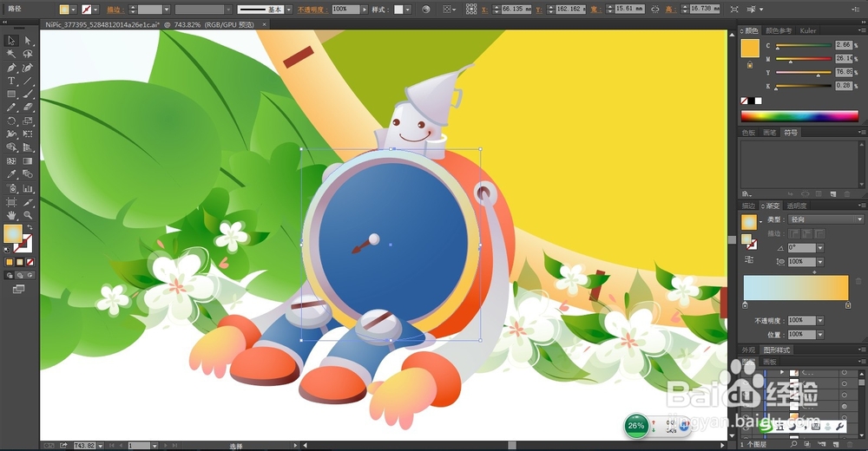
Task: Open the gradient angle dropdown
Action: tap(820, 248)
